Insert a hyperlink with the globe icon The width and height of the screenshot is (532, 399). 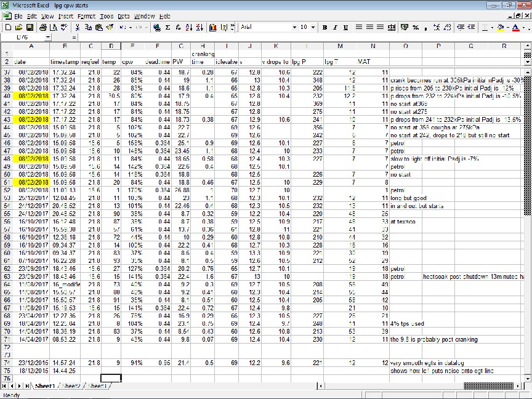(x=157, y=28)
